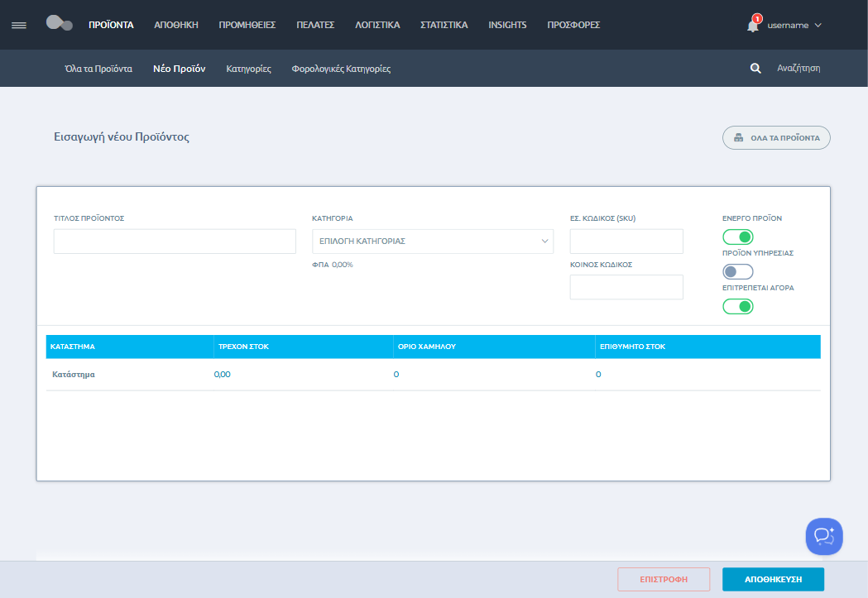The image size is (868, 598).
Task: Toggle the ΕΠΙΤΡΕΠΕΤΑΙ ΑΓΟΡΑ switch
Action: tap(738, 307)
